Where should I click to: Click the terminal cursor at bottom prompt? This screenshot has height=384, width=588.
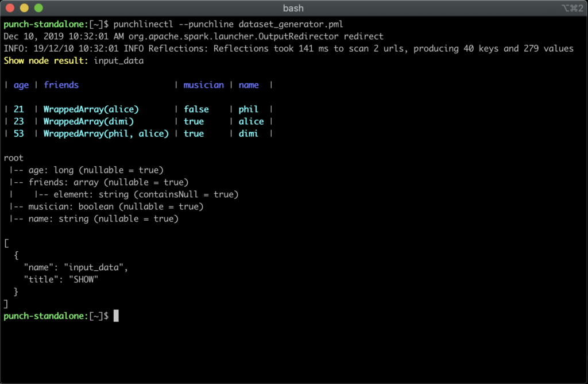(x=116, y=316)
